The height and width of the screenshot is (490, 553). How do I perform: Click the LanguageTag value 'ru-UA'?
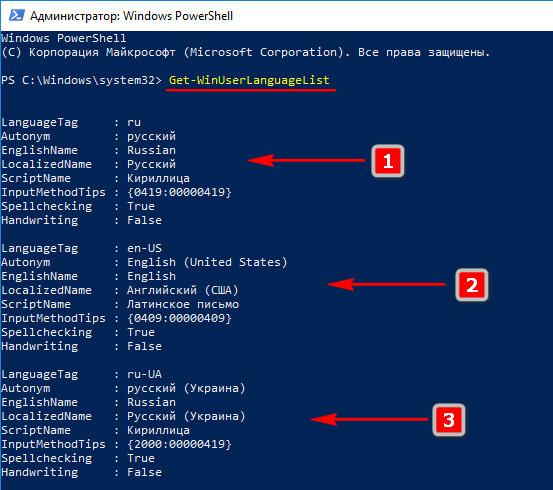144,374
